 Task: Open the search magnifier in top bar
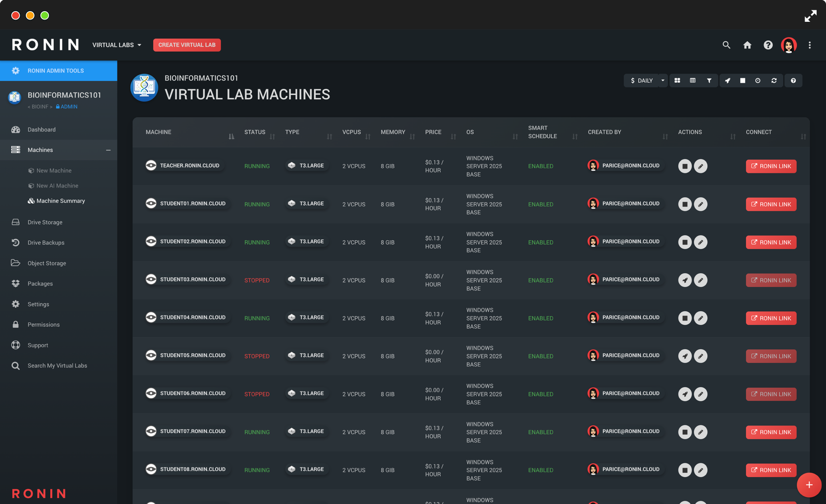click(726, 45)
